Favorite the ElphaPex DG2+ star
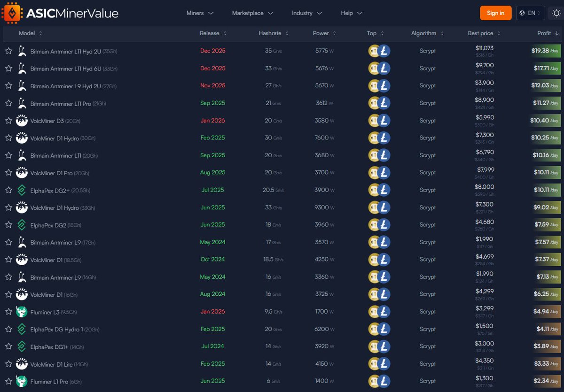The width and height of the screenshot is (564, 392). click(x=8, y=190)
